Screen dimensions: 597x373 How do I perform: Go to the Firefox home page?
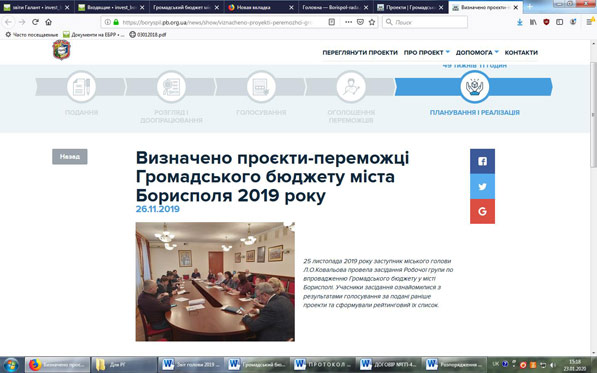[48, 22]
